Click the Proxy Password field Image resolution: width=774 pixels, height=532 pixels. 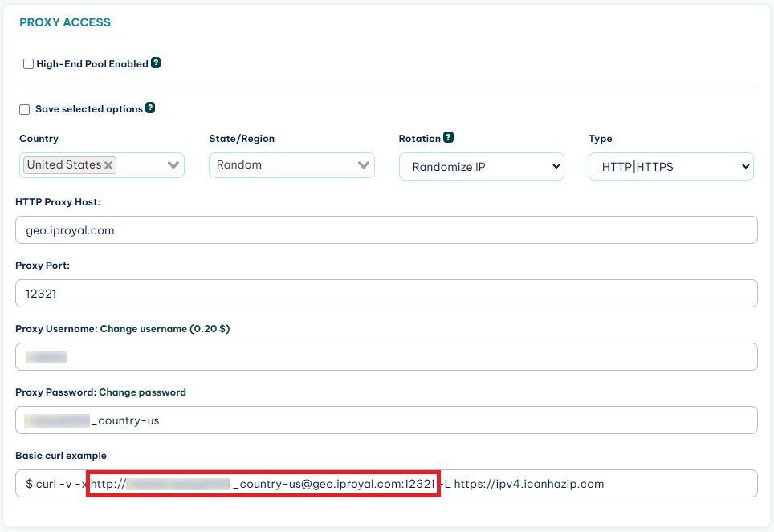(x=386, y=420)
